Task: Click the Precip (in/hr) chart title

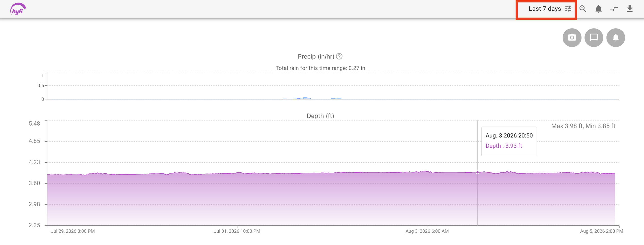Action: click(x=316, y=56)
